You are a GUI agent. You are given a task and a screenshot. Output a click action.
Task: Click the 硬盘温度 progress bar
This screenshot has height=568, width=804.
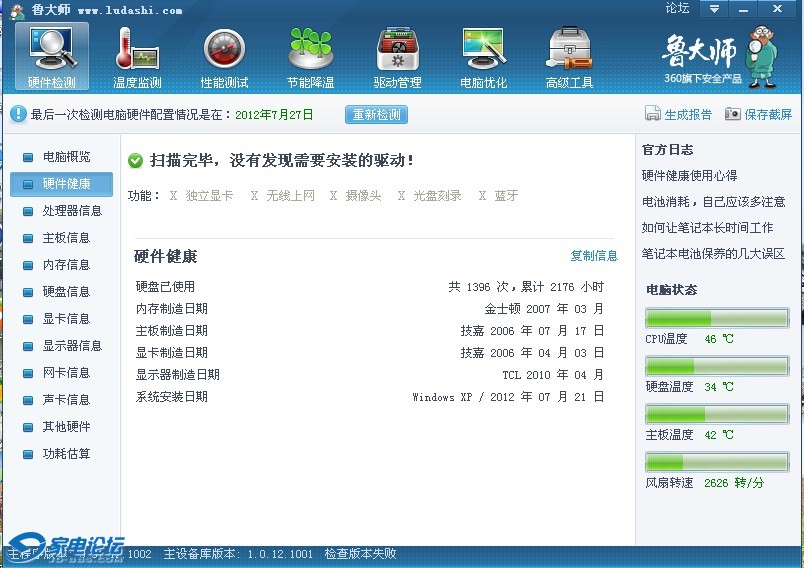[717, 366]
